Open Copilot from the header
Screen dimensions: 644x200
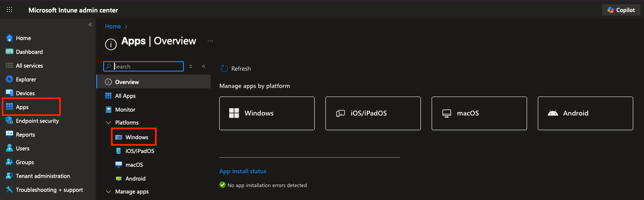tap(621, 10)
